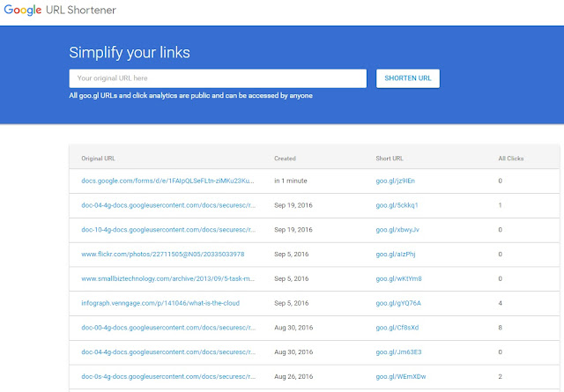Open short link goo.gl/aizPhj
Screen dimensions: 564x392
396,254
